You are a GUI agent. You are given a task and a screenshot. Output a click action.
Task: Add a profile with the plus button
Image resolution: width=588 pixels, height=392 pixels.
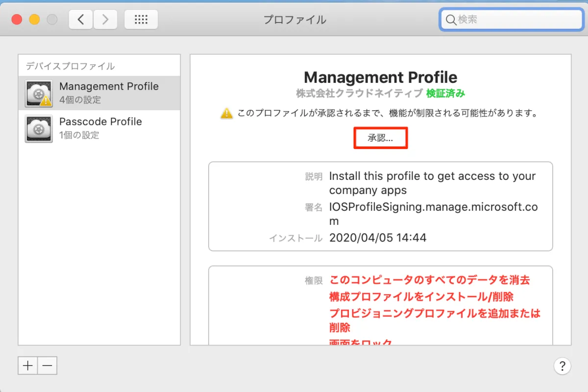click(28, 366)
